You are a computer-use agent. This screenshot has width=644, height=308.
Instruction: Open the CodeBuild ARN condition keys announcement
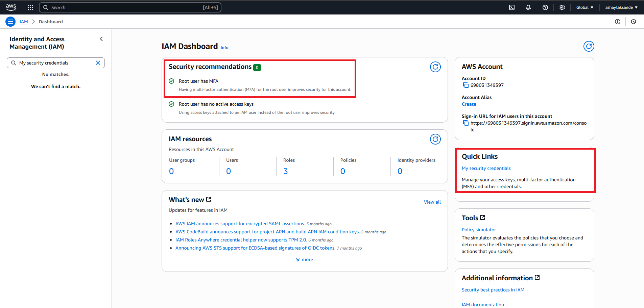point(267,232)
